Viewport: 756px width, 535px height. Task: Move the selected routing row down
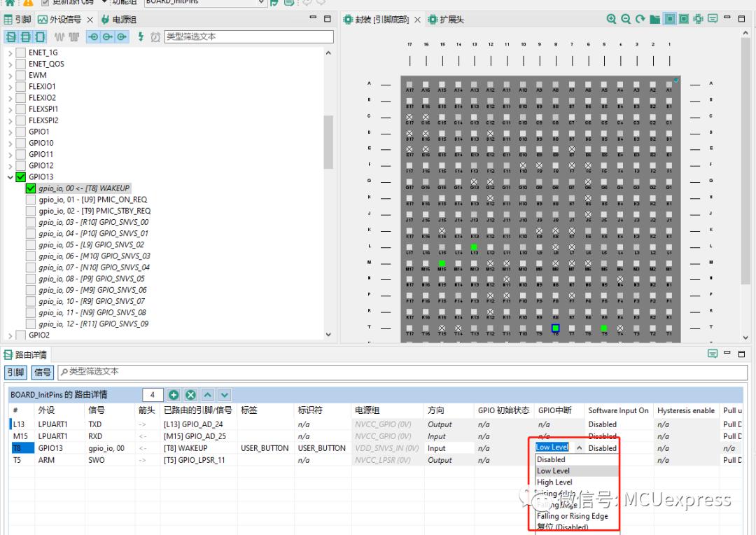click(x=225, y=395)
